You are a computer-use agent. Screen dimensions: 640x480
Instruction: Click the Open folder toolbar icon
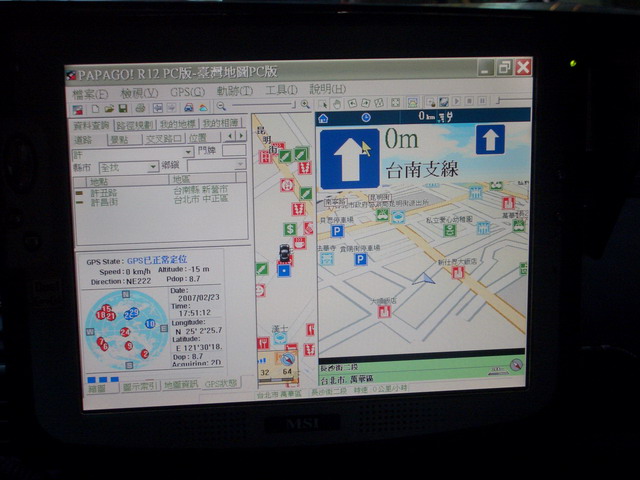(x=109, y=109)
